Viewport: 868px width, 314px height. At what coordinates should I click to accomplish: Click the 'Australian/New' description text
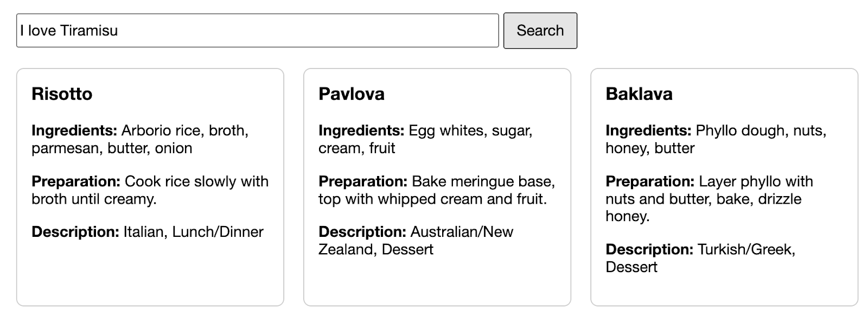tap(462, 232)
